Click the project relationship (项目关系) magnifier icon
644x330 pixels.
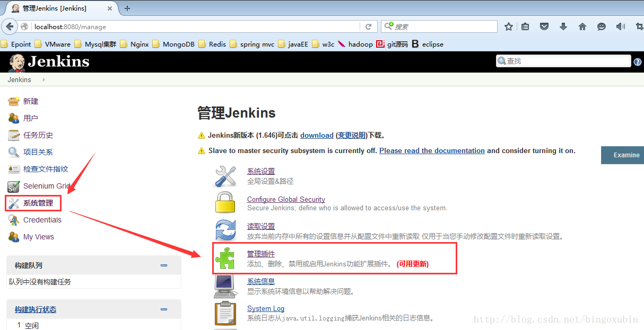(14, 152)
